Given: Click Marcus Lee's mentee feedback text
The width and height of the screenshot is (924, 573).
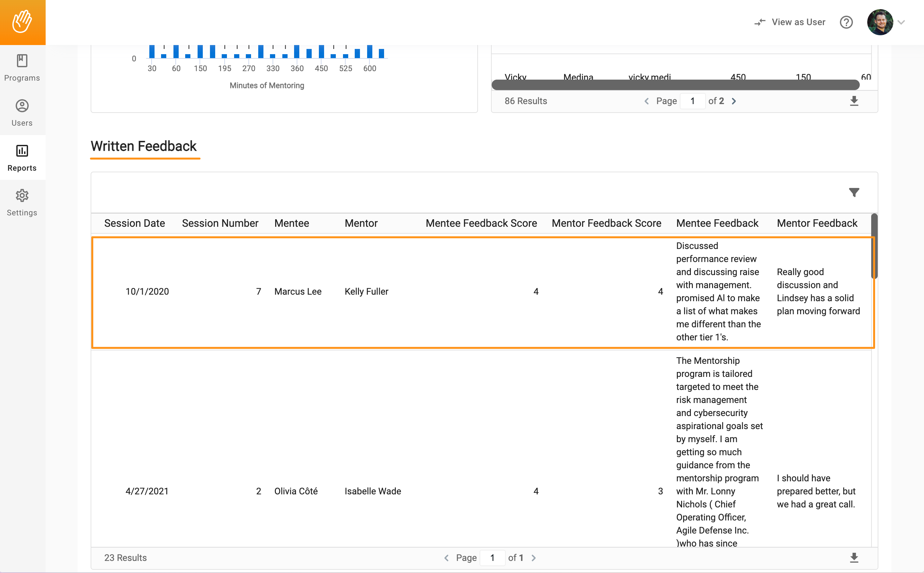Looking at the screenshot, I should coord(719,291).
